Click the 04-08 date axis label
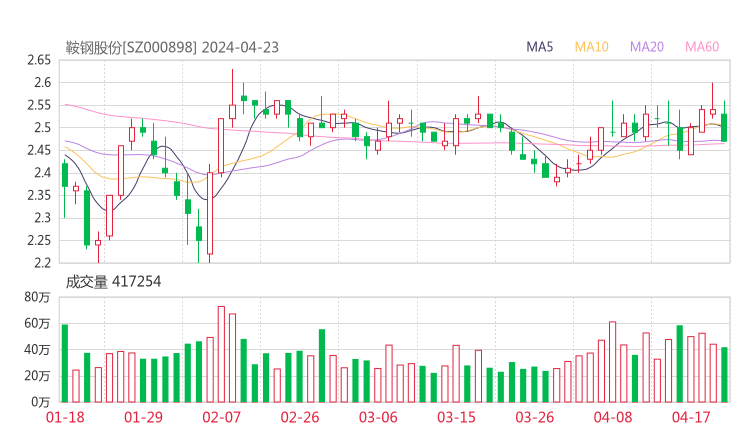The height and width of the screenshot is (440, 740). click(613, 417)
